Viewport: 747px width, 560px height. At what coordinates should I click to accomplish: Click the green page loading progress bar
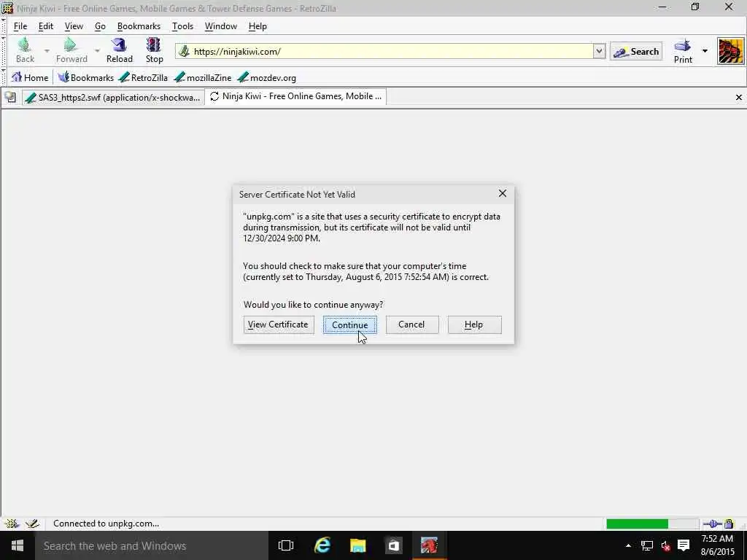[x=651, y=524]
